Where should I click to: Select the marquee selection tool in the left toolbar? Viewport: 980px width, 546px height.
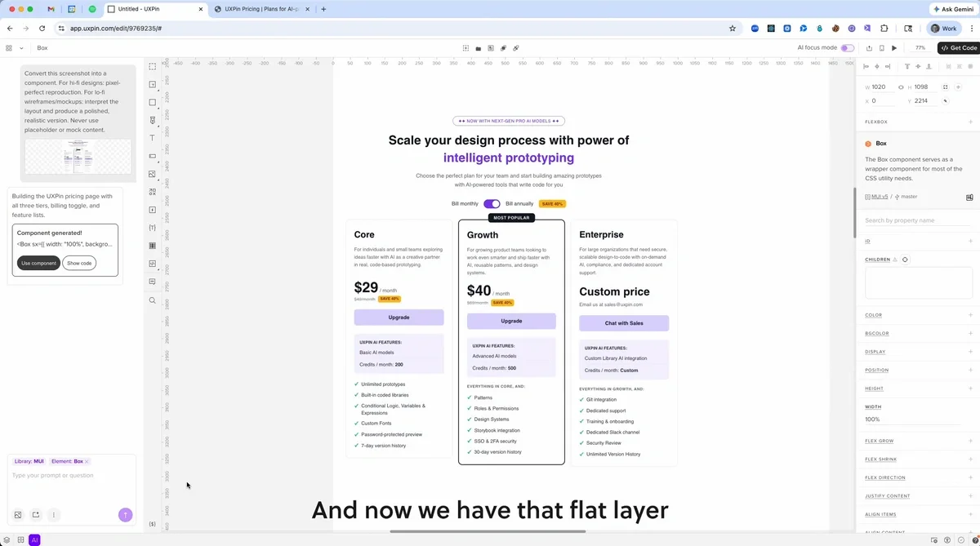pyautogui.click(x=152, y=67)
